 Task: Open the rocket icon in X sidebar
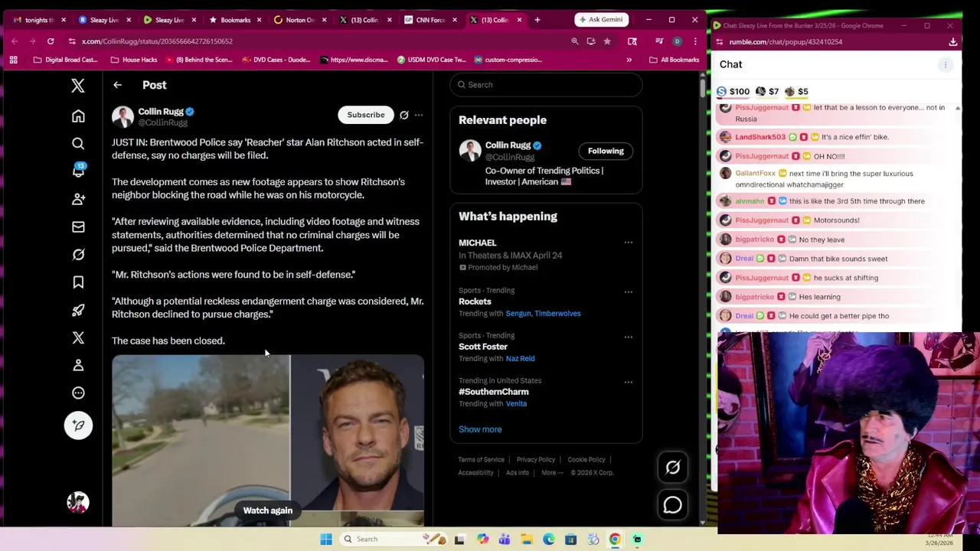(78, 310)
